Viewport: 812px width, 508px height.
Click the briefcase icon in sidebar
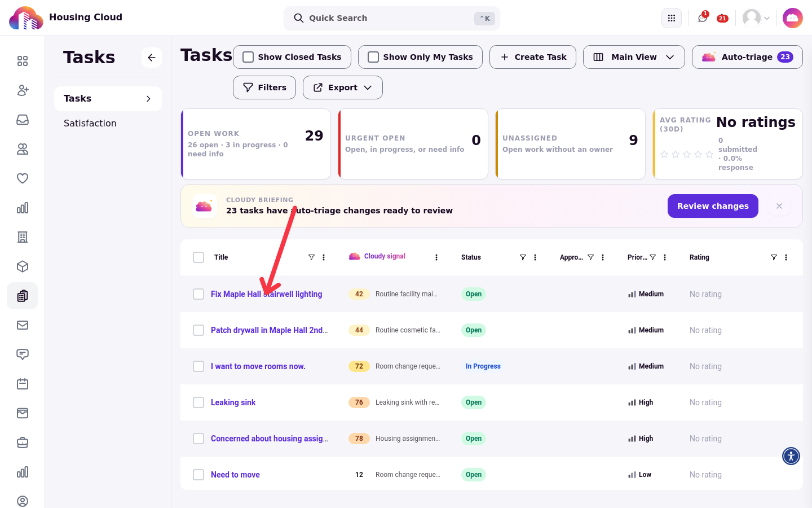[23, 443]
